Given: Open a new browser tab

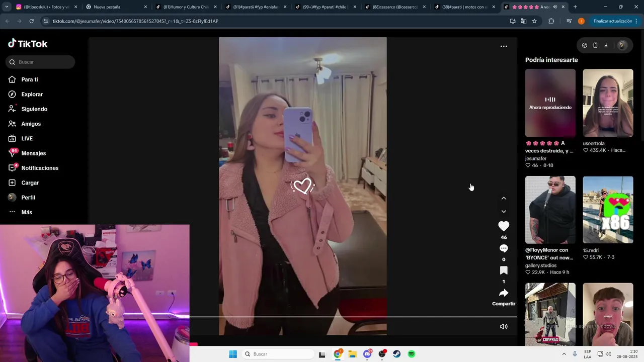Looking at the screenshot, I should tap(575, 7).
